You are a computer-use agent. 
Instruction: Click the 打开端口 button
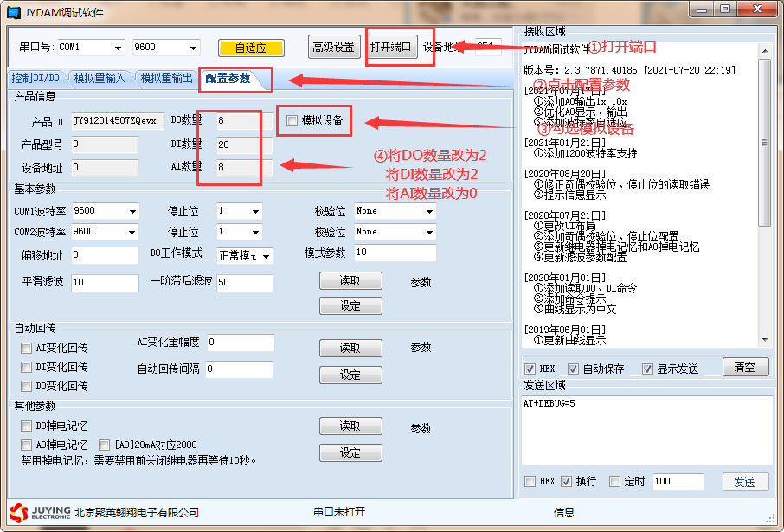[392, 47]
